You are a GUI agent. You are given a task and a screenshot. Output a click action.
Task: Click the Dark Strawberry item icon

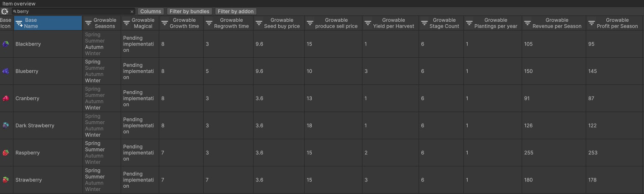point(5,125)
